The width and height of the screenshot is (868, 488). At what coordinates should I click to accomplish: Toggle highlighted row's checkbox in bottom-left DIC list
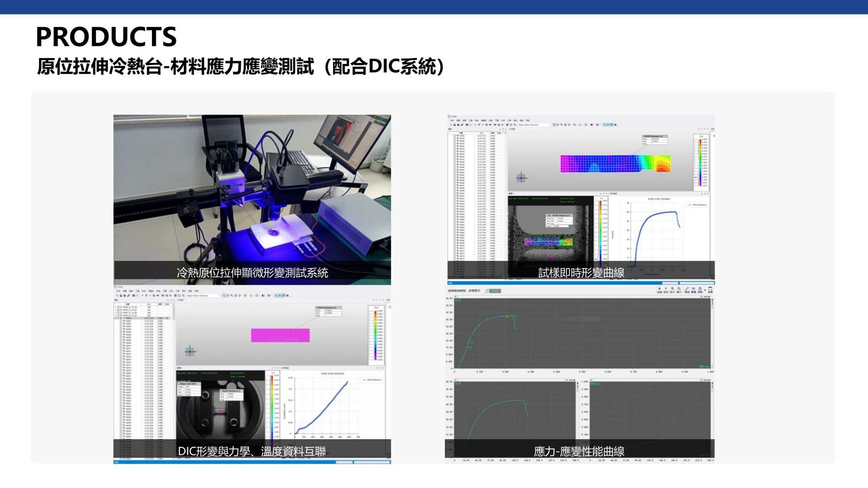click(122, 318)
